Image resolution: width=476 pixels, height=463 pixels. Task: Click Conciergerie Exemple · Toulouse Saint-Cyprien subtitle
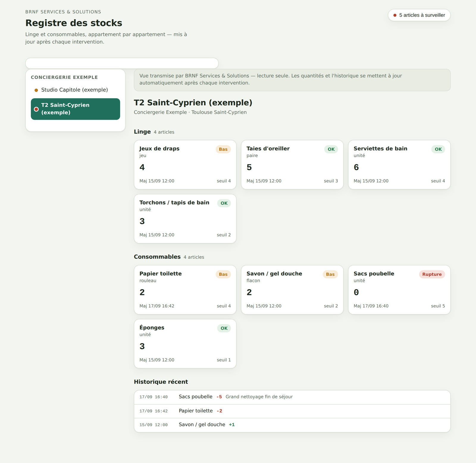pyautogui.click(x=190, y=112)
